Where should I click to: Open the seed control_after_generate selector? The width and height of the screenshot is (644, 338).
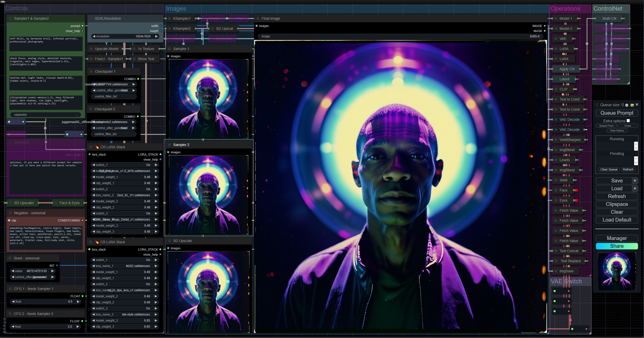(x=33, y=277)
